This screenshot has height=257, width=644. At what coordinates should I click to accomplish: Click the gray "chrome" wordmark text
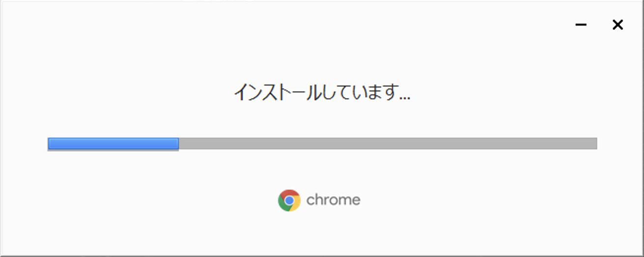[x=334, y=200]
